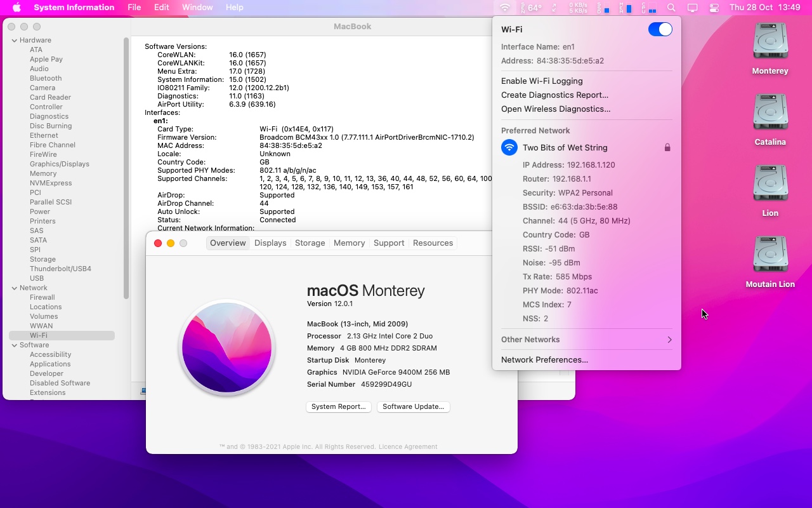Expand Other Networks submenu arrow
This screenshot has height=508, width=812.
pos(669,340)
